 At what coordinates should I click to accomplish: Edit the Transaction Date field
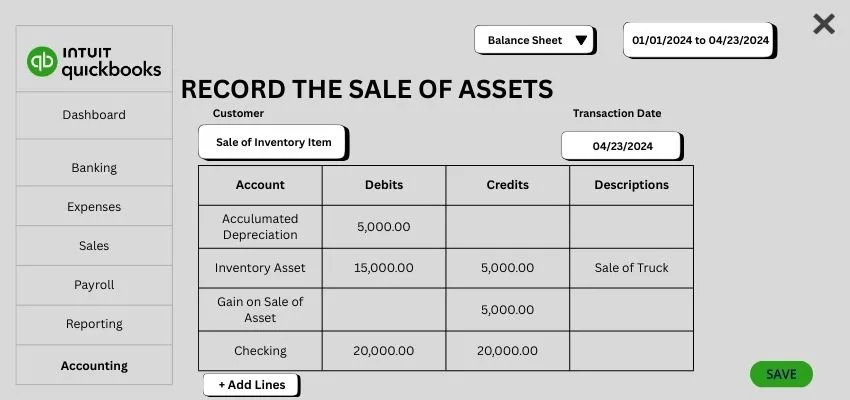622,146
